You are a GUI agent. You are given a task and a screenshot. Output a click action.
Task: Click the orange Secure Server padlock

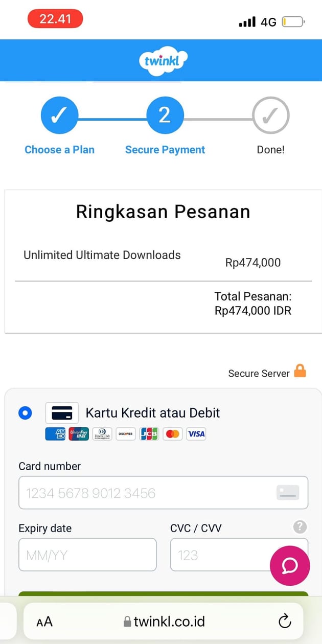(300, 371)
